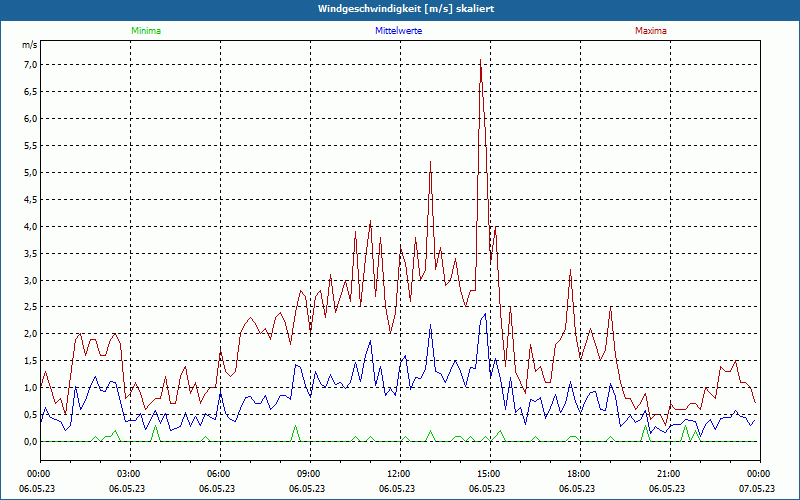
Task: Click the "06.05.23" date beneath 21:00
Action: click(667, 489)
